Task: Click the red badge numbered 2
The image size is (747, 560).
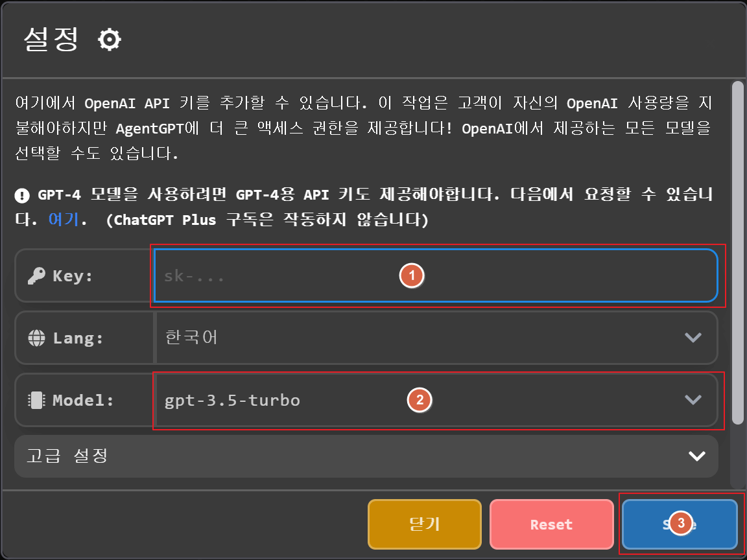Action: [x=420, y=401]
